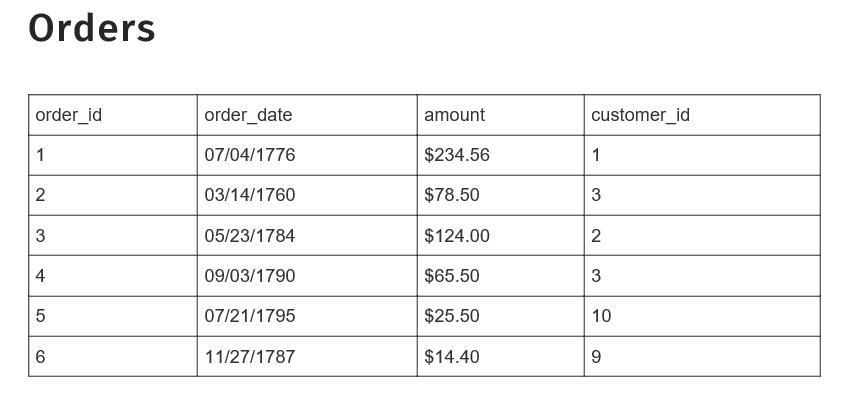Click customer_id cell with value 10
Image resolution: width=853 pixels, height=407 pixels.
coord(601,316)
